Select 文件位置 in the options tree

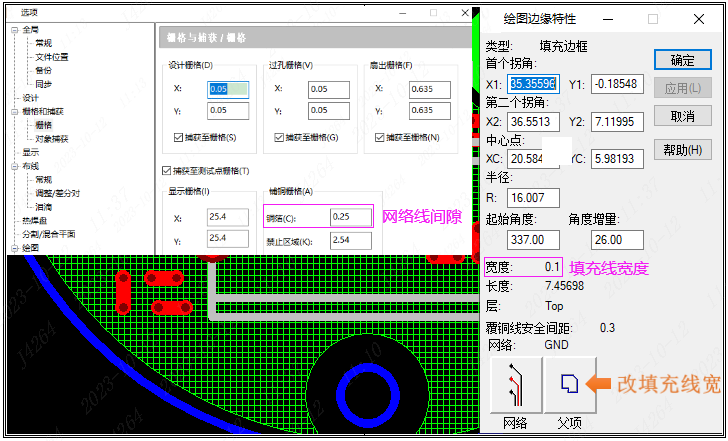[51, 57]
